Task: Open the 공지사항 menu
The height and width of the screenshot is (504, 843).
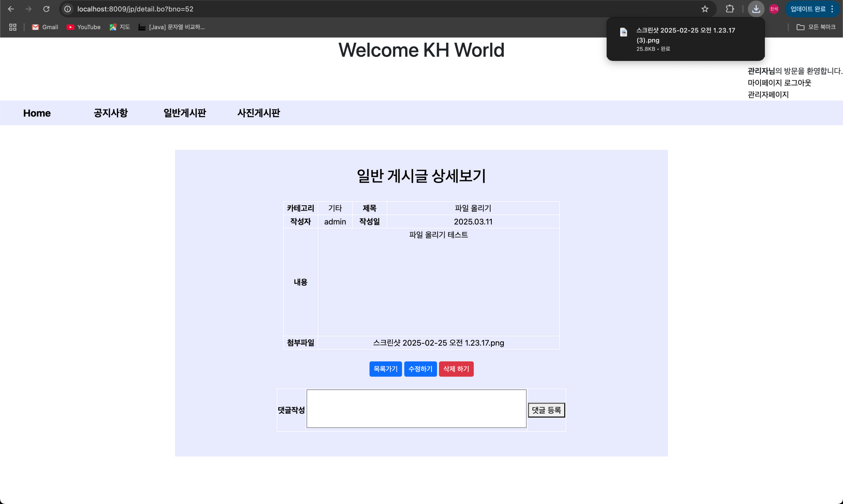Action: pos(111,113)
